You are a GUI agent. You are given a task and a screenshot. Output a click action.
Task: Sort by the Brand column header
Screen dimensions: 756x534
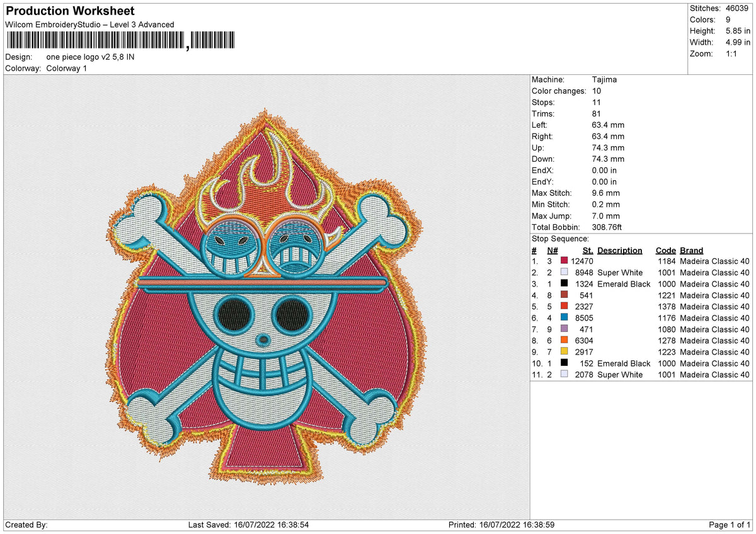(690, 250)
